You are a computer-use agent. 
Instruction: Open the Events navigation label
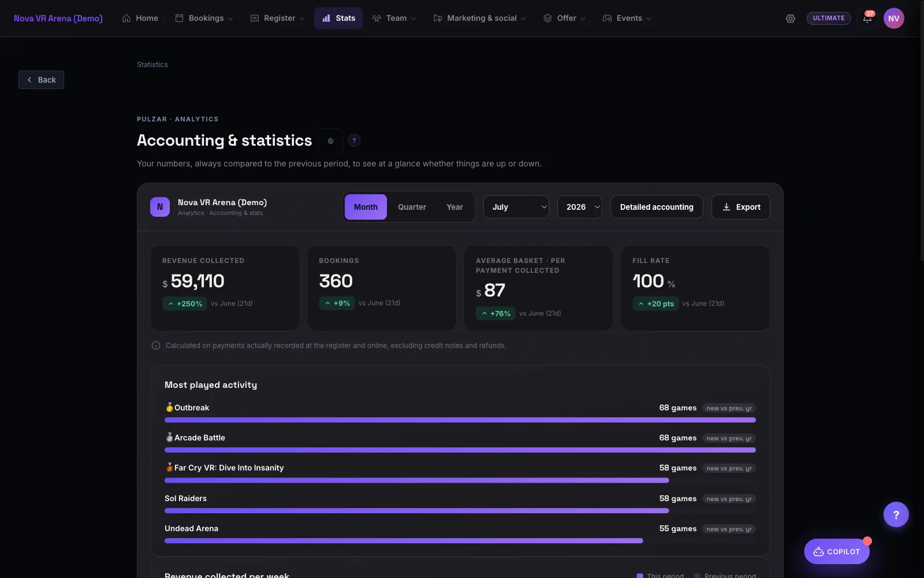pyautogui.click(x=629, y=18)
